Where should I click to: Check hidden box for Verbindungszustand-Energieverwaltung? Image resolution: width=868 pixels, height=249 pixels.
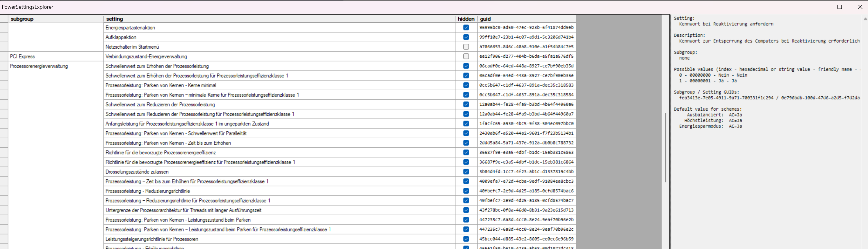click(x=466, y=56)
